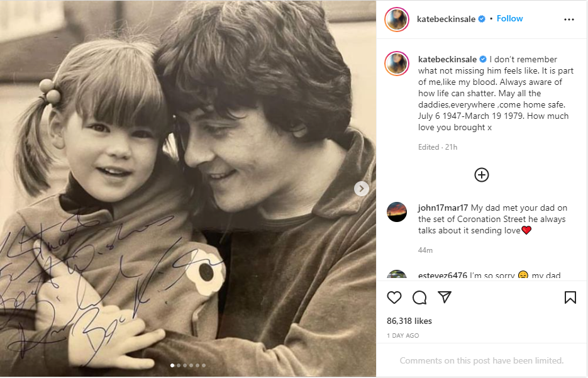This screenshot has height=378, width=588.
Task: Visit john17mar17 username link
Action: click(x=443, y=208)
